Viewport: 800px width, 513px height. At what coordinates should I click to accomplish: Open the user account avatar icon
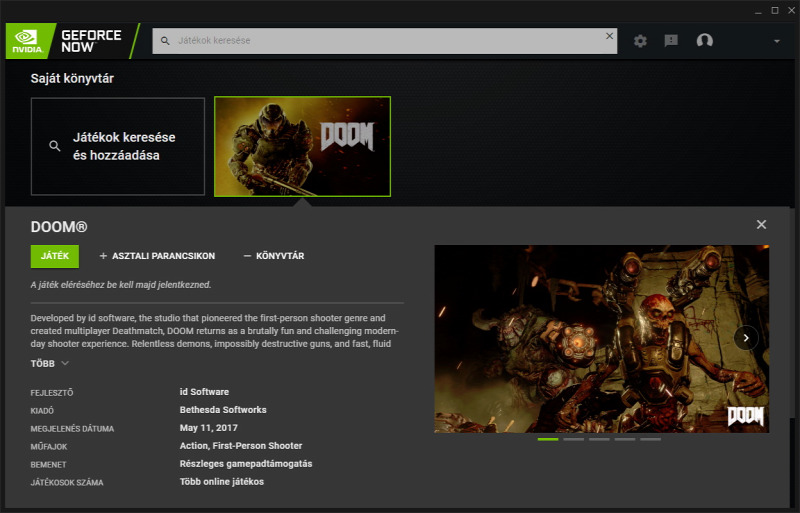[705, 40]
